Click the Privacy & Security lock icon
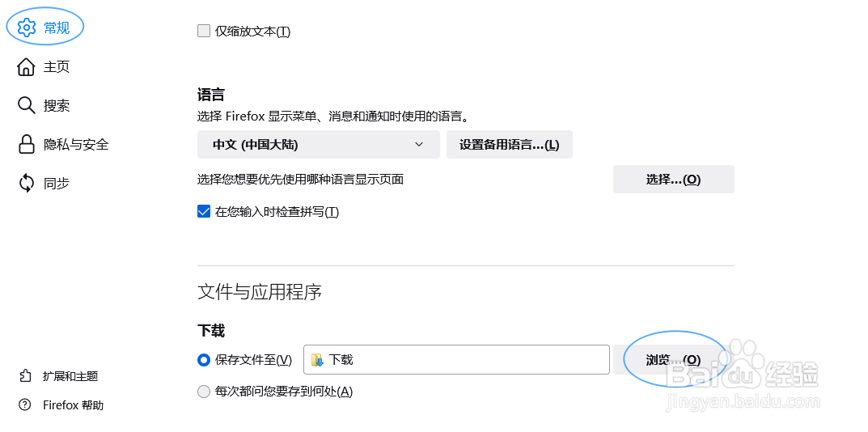Screen dimensions: 868x432 click(x=26, y=144)
